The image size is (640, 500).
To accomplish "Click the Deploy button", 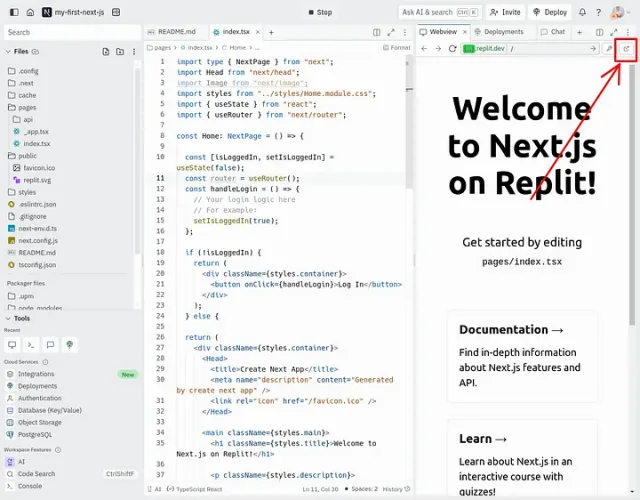I will click(550, 12).
